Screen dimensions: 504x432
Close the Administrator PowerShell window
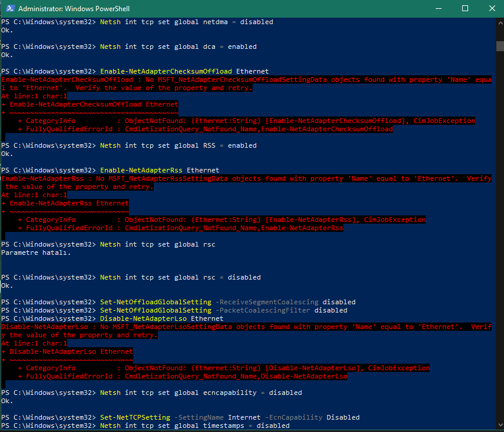coord(492,8)
